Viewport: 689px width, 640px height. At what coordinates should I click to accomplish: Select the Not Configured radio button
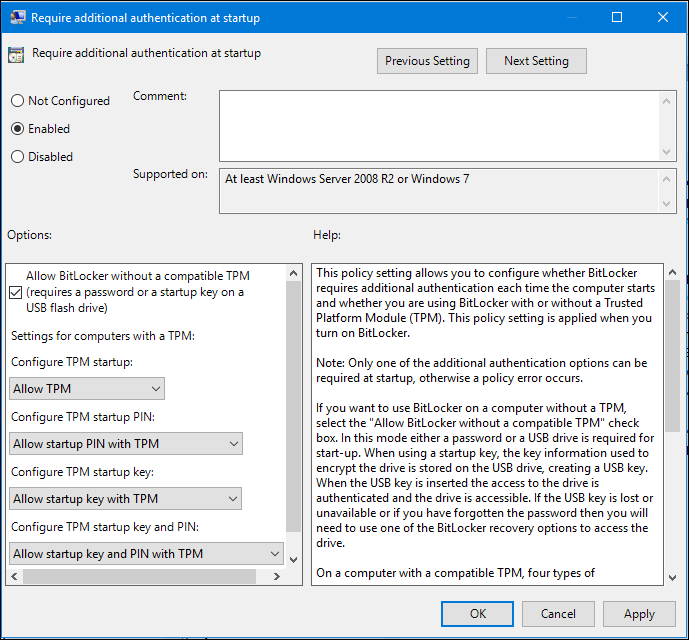pos(17,101)
